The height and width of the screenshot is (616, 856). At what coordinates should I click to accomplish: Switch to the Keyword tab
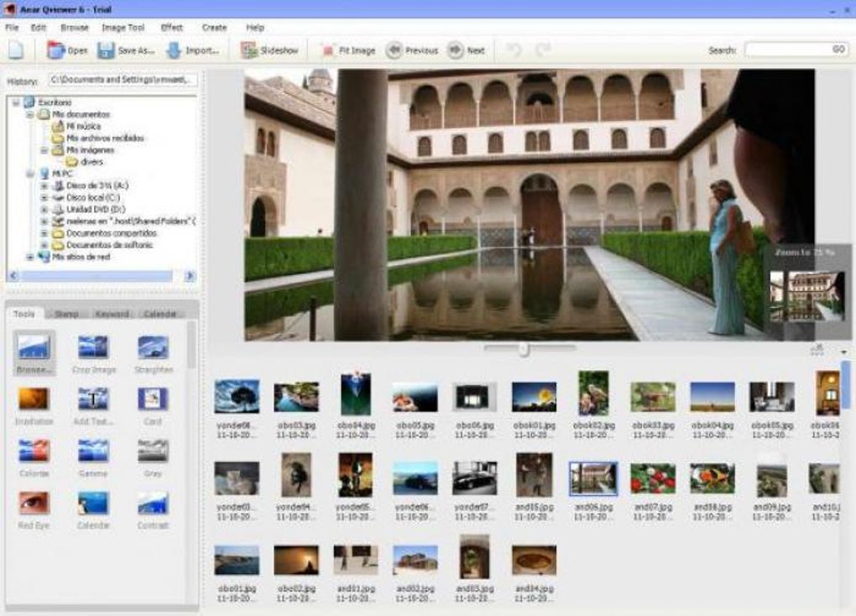pyautogui.click(x=112, y=314)
